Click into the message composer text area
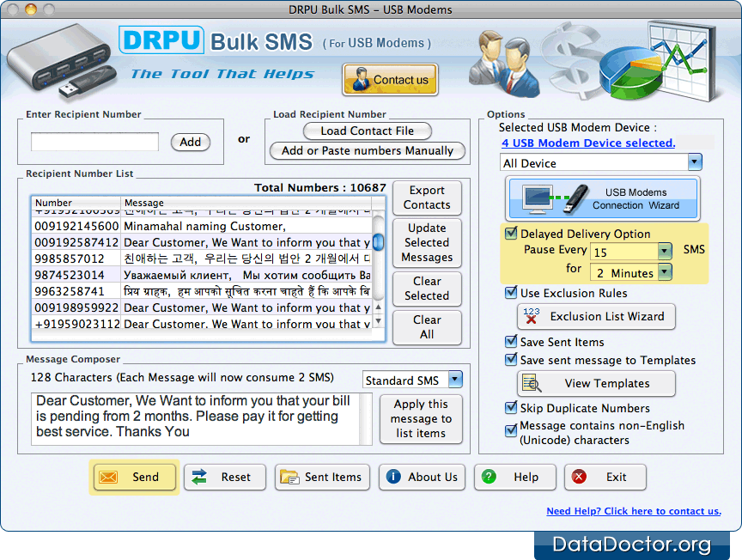Image resolution: width=742 pixels, height=560 pixels. tap(196, 418)
